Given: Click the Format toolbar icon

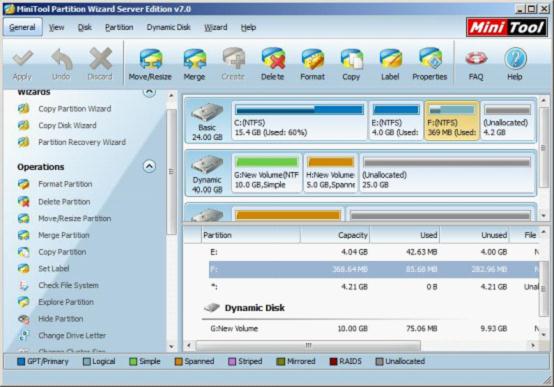Looking at the screenshot, I should click(312, 59).
